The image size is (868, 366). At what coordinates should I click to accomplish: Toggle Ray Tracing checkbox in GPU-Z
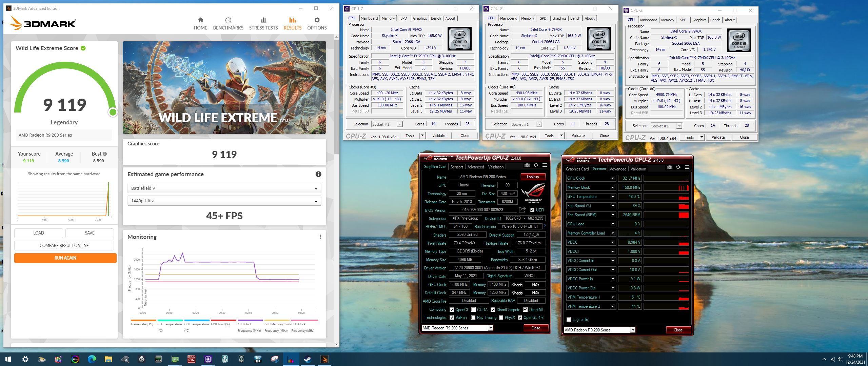[x=473, y=318]
